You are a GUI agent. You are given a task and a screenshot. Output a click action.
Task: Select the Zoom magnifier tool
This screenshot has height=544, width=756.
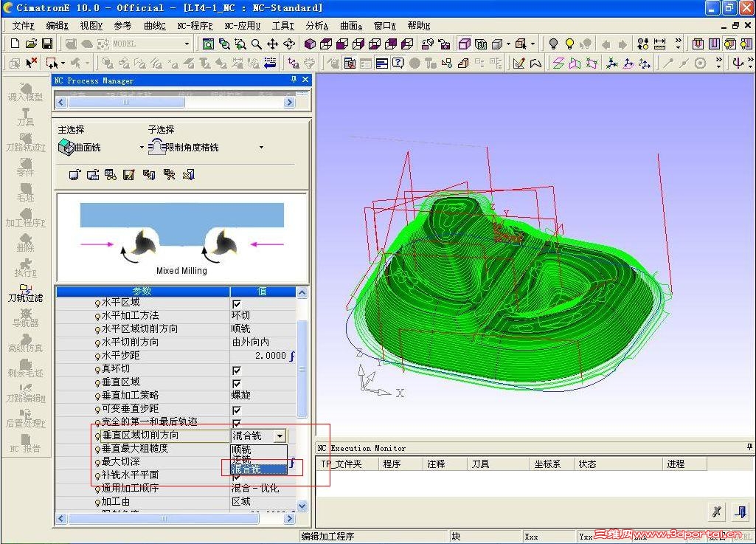pyautogui.click(x=257, y=44)
